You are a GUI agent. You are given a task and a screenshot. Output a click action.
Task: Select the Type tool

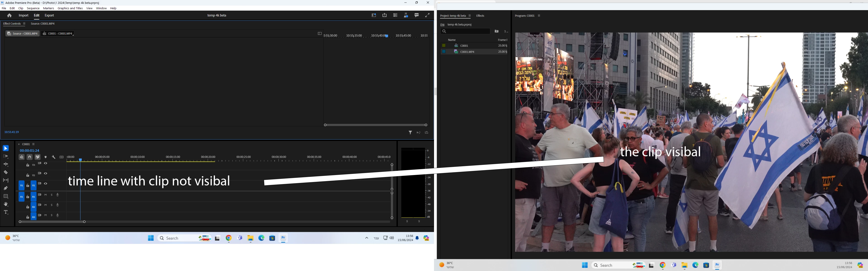coord(6,212)
